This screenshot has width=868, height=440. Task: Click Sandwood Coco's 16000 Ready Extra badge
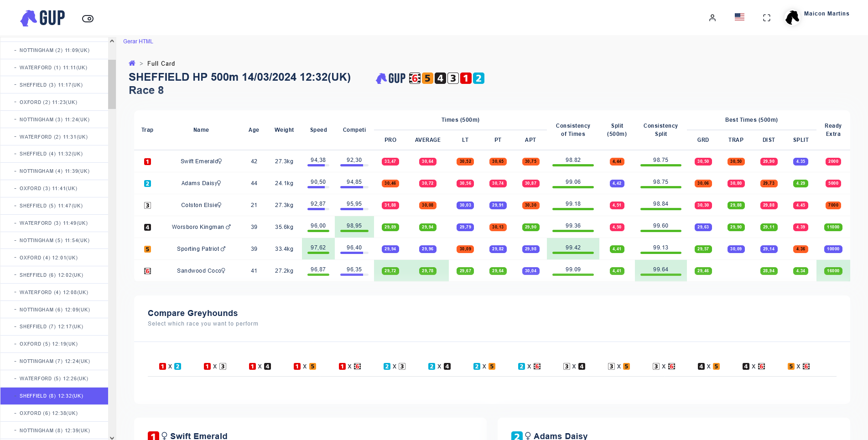pos(833,271)
